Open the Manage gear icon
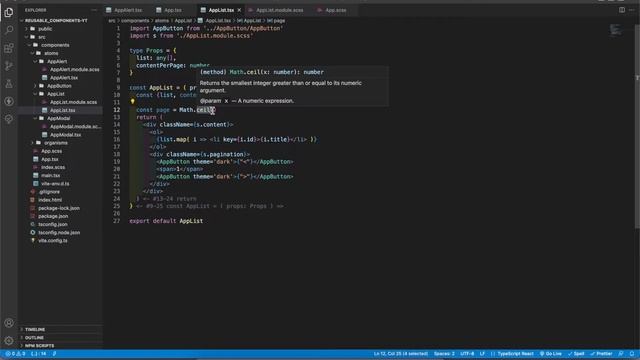The image size is (640, 360). pyautogui.click(x=9, y=340)
